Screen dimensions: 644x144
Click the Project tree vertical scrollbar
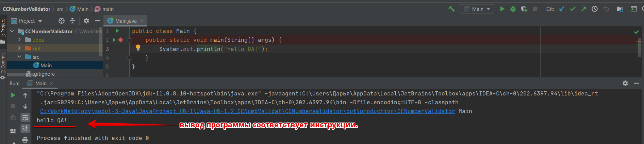101,41
